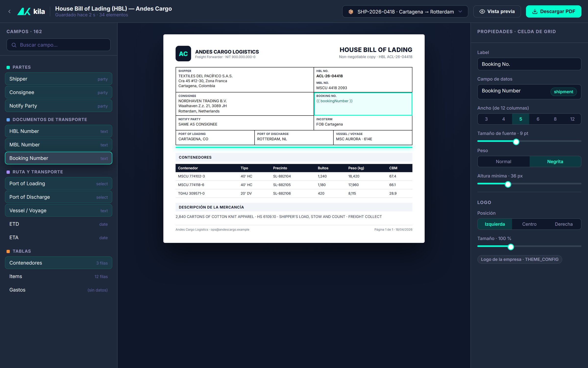The image size is (588, 368).
Task: Click the AC logo on the document
Action: point(183,53)
